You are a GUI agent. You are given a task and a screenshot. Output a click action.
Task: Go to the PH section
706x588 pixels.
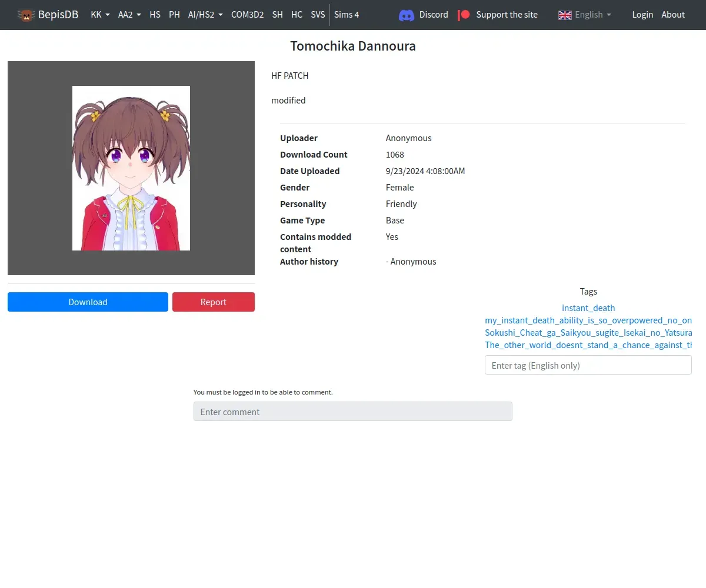click(x=174, y=15)
